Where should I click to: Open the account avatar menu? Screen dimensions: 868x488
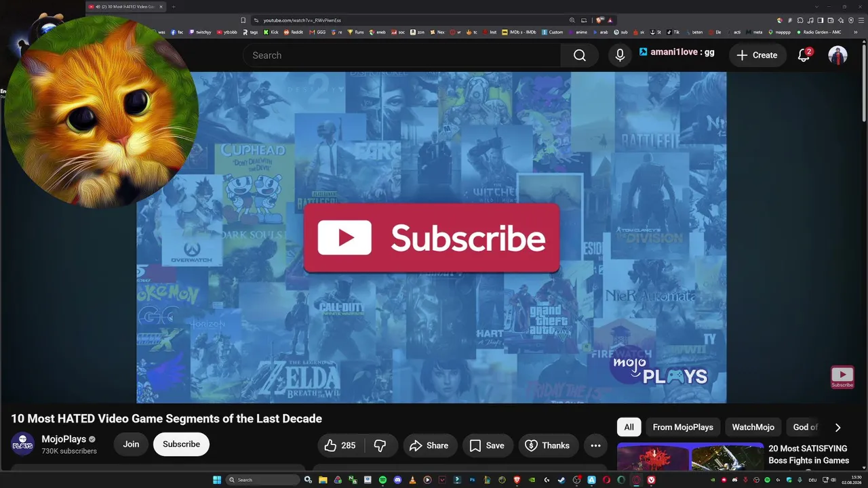pyautogui.click(x=837, y=56)
